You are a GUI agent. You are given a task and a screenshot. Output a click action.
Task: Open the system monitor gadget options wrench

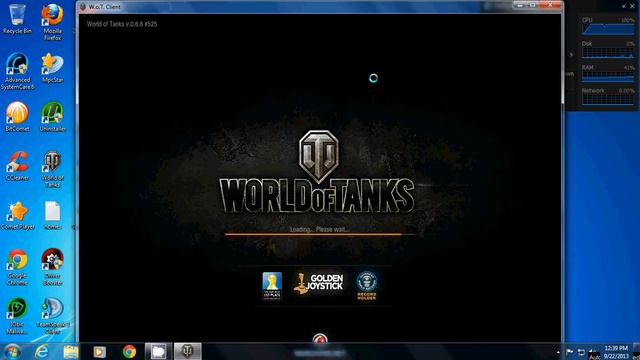point(624,6)
